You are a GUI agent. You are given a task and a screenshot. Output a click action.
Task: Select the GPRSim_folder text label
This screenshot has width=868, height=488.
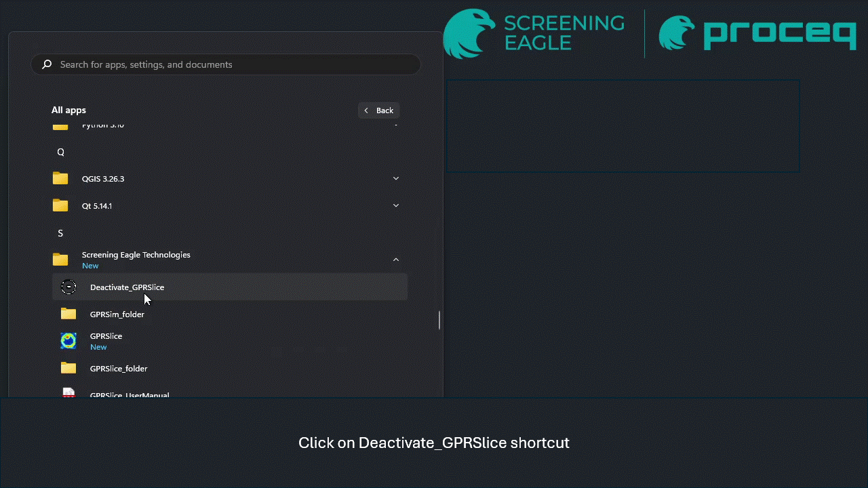click(x=117, y=314)
